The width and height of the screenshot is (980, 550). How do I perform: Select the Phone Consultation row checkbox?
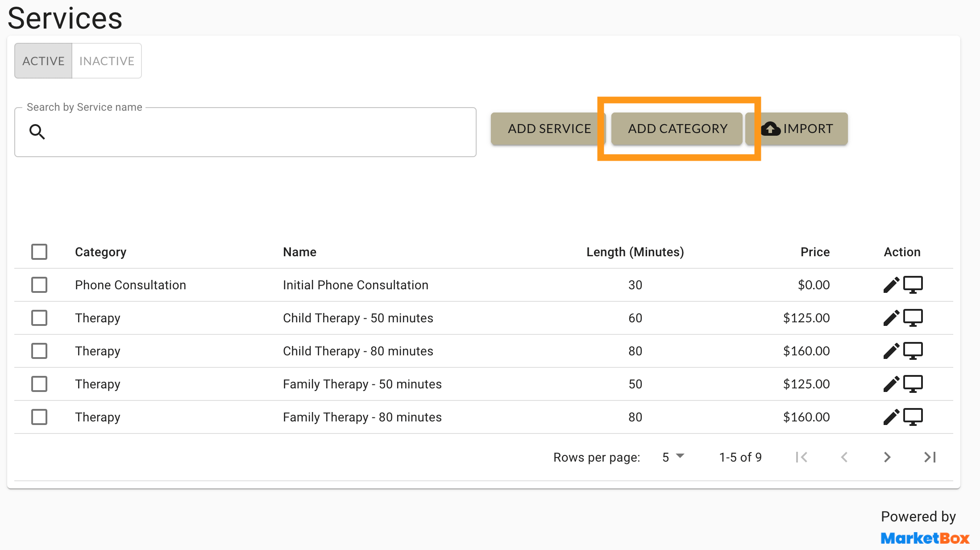click(x=39, y=285)
